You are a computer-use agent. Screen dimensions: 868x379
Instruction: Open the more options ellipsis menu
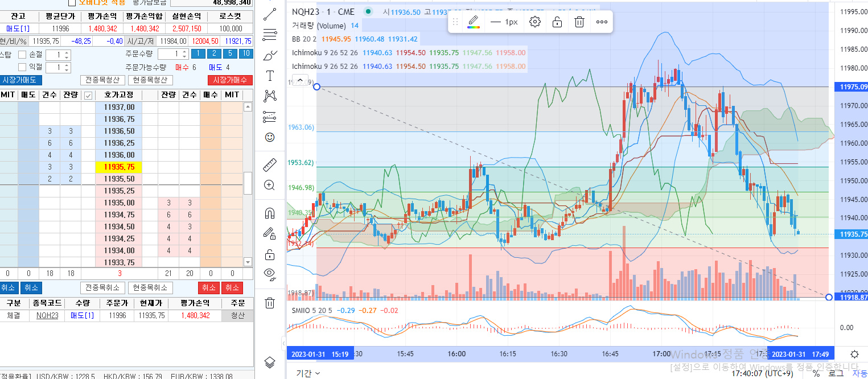(x=602, y=22)
